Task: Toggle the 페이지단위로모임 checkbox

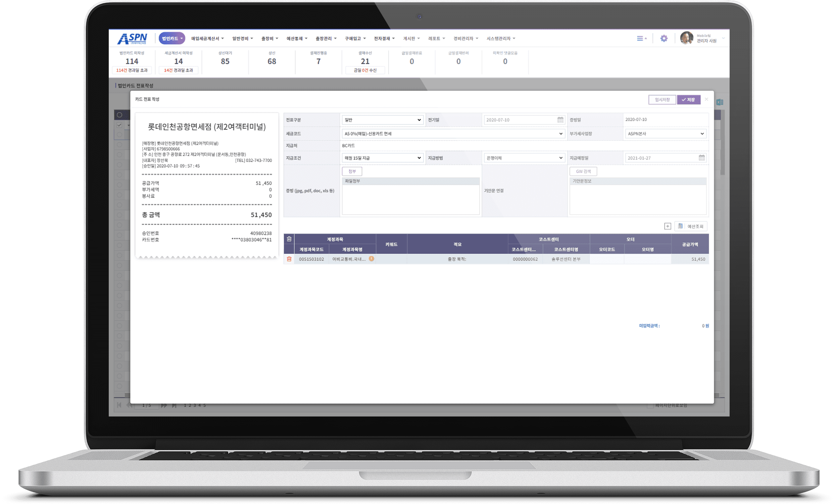Action: [x=650, y=405]
